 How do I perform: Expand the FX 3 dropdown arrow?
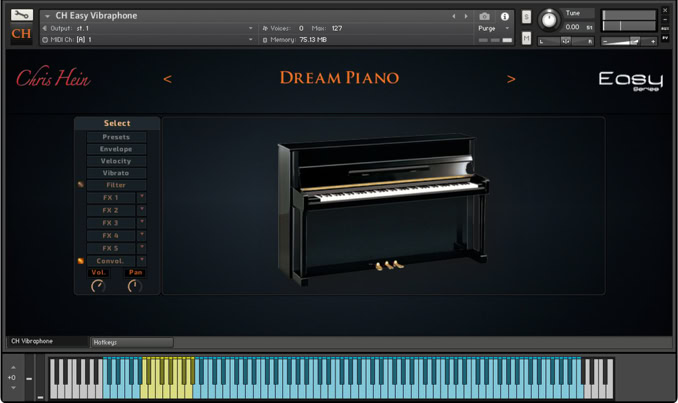click(x=141, y=223)
